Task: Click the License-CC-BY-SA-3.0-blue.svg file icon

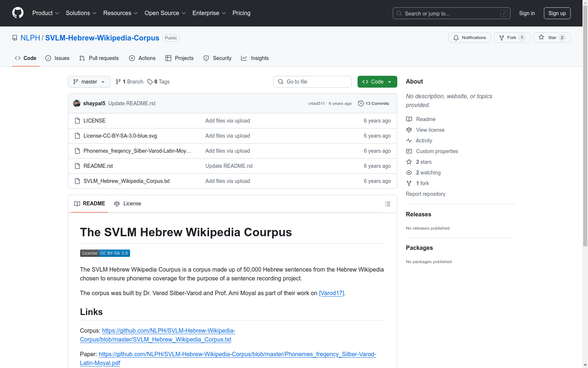Action: [x=77, y=136]
